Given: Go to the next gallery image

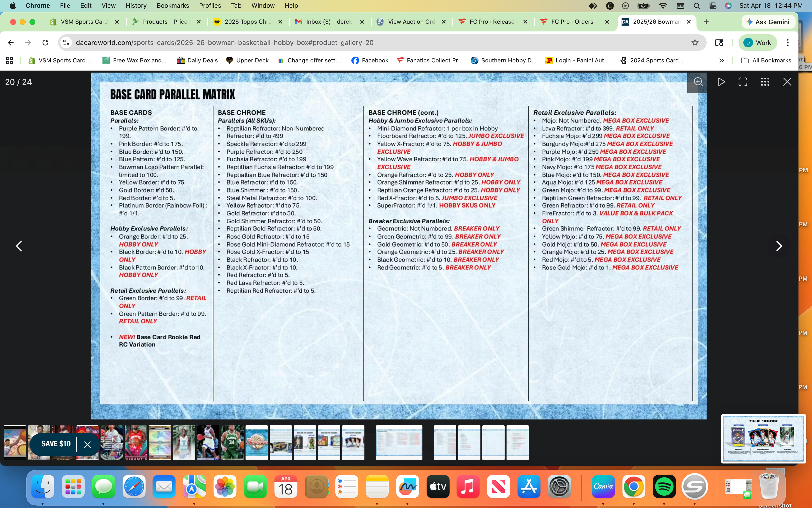Looking at the screenshot, I should pyautogui.click(x=779, y=246).
